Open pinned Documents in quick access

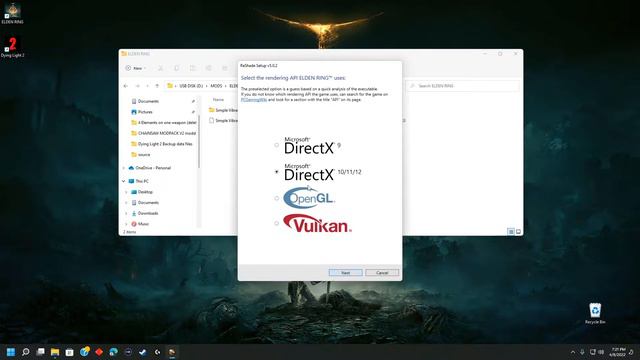click(x=148, y=101)
